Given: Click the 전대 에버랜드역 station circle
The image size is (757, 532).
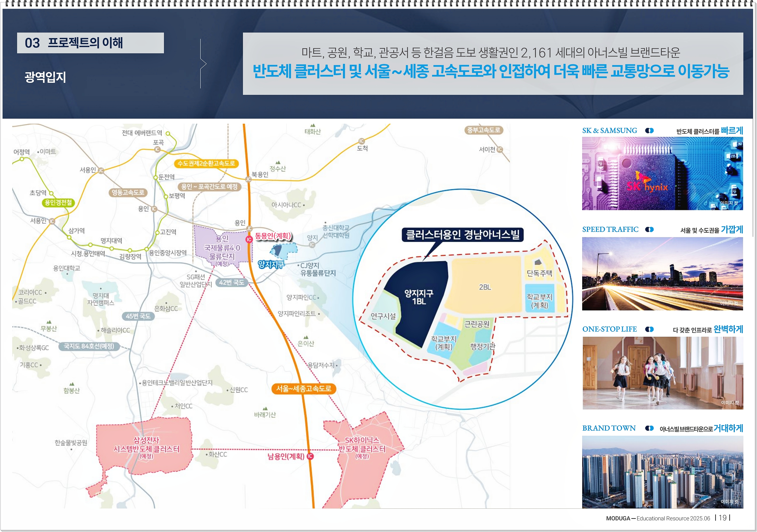Looking at the screenshot, I should pos(168,133).
